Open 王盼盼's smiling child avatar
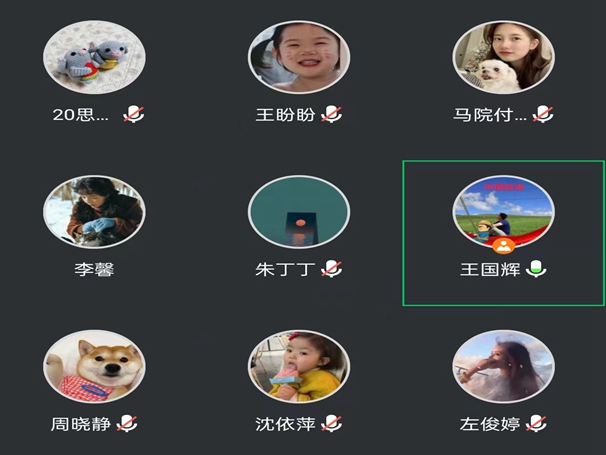Screen dimensions: 606x455 [x=299, y=57]
